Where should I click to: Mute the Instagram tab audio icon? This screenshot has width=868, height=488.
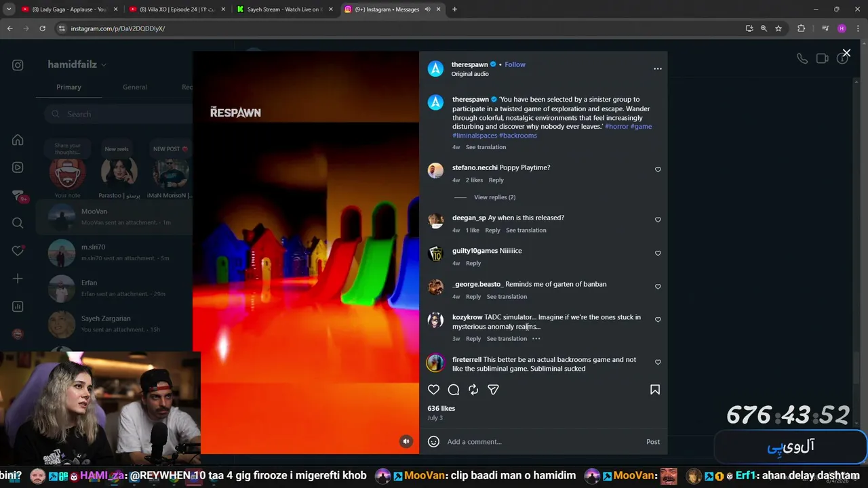428,9
